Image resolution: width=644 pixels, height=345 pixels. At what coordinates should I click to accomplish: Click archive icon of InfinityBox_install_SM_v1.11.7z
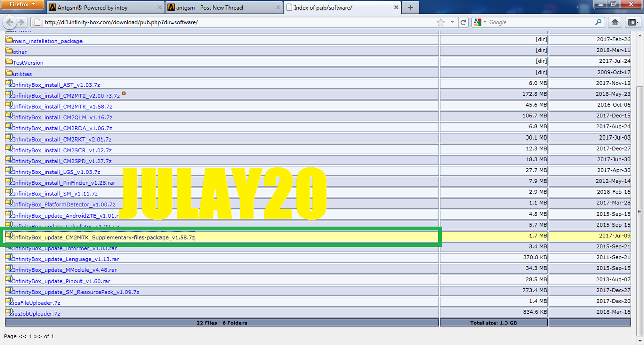[9, 192]
